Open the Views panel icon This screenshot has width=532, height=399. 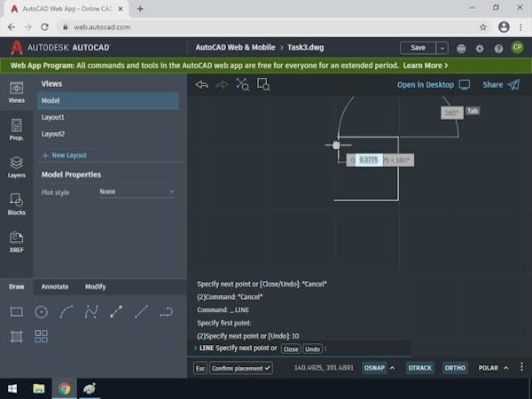[x=16, y=92]
